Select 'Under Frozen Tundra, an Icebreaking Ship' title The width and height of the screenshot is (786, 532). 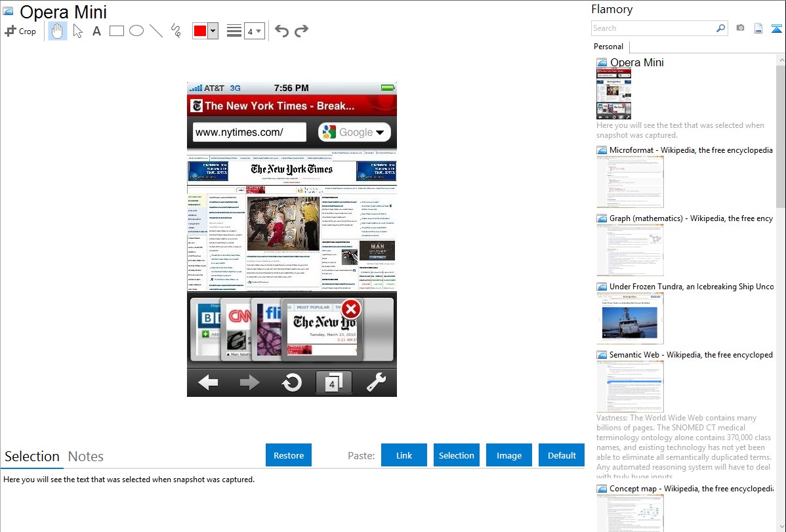(x=692, y=286)
